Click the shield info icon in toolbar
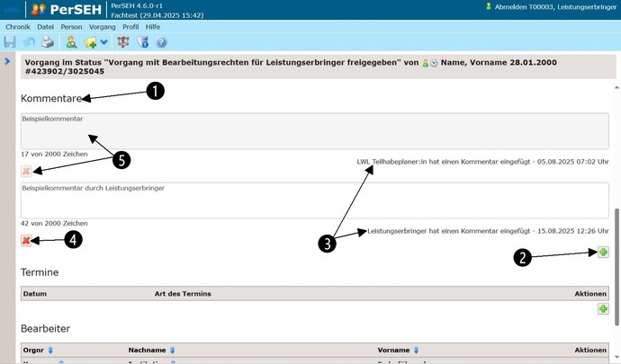This screenshot has width=621, height=364. [x=142, y=42]
